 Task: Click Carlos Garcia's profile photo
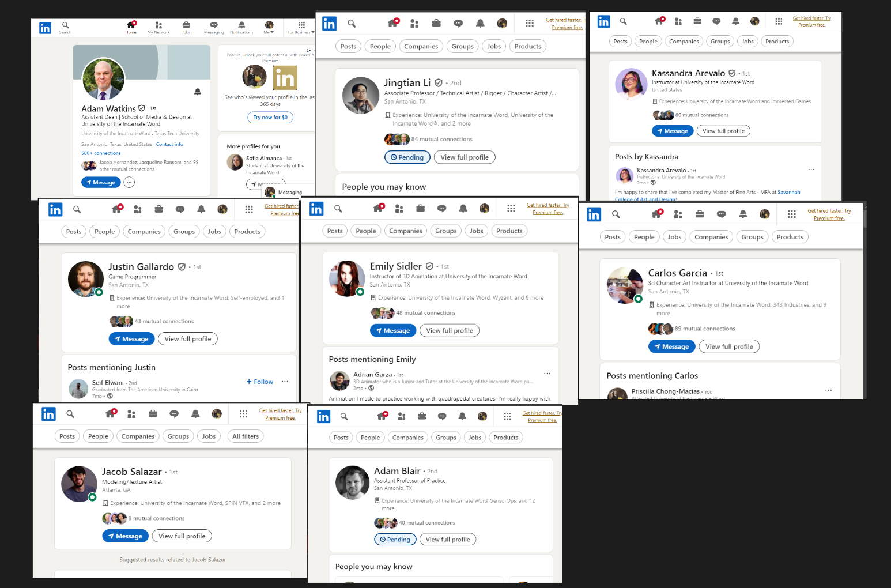[625, 285]
